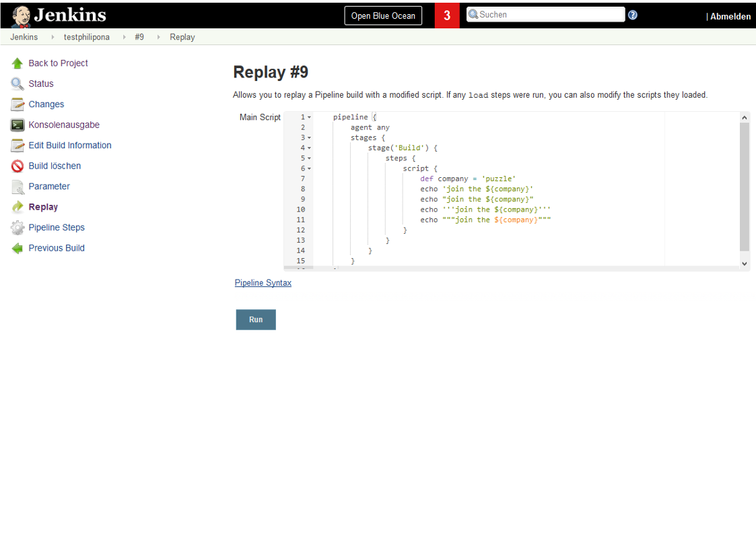The image size is (756, 535).
Task: Go to the Previous Build
Action: click(57, 248)
